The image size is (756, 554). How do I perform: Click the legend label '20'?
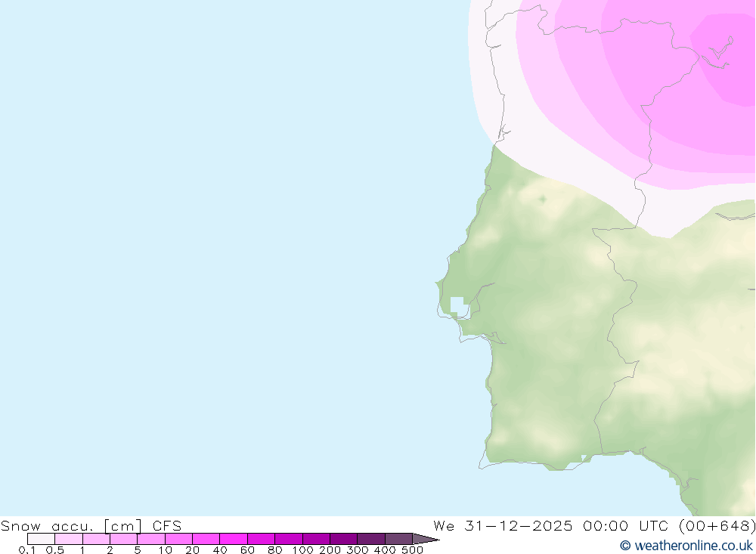192,549
